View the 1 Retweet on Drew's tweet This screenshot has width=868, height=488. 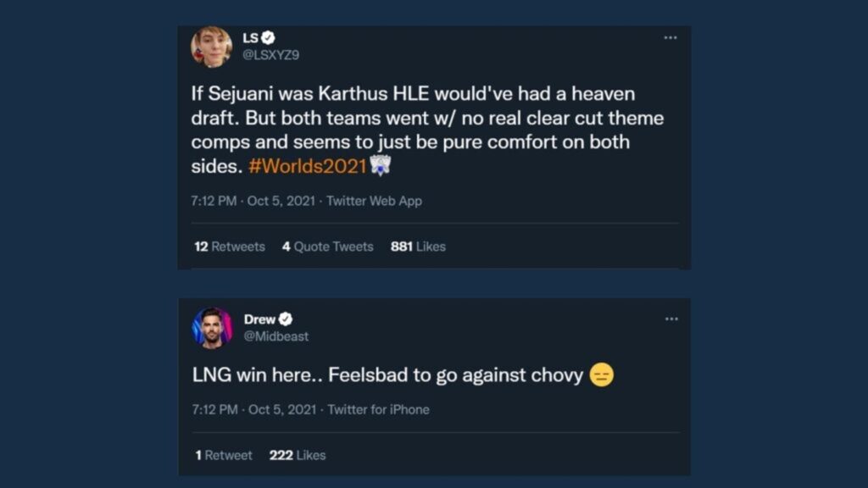(223, 455)
